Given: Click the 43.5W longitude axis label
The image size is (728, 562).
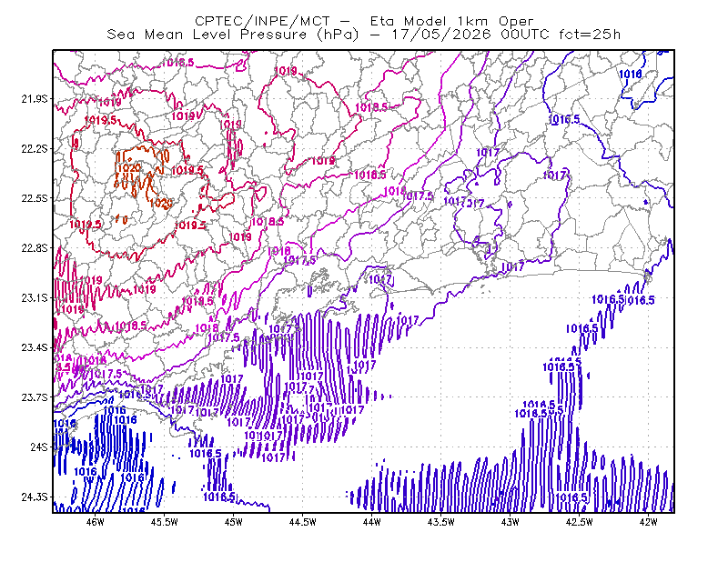Looking at the screenshot, I should 440,522.
